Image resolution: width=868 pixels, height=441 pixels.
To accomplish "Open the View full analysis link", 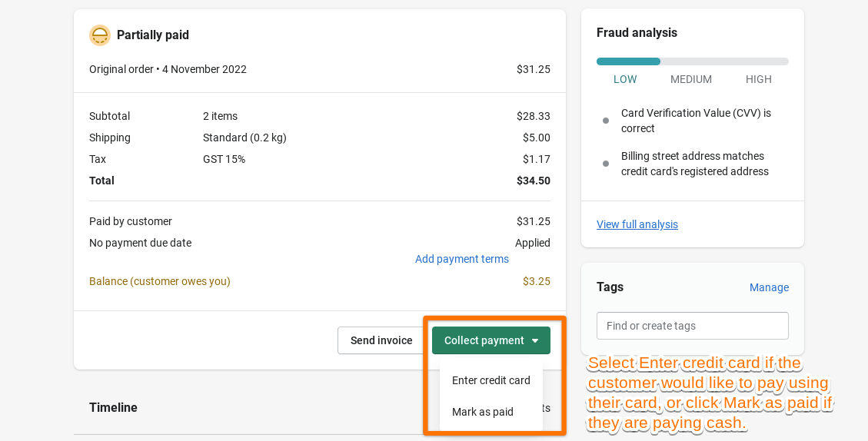I will pyautogui.click(x=637, y=224).
